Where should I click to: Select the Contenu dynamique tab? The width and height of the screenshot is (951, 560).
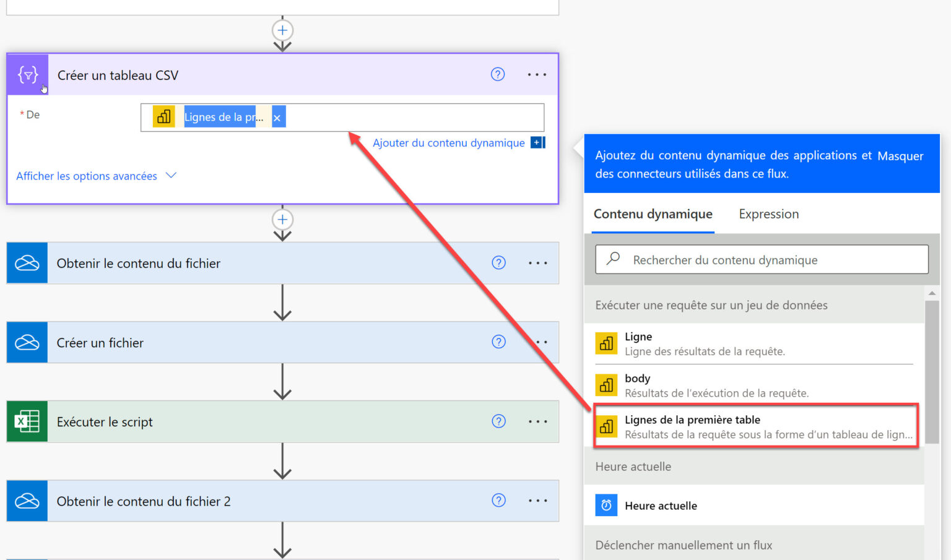point(653,213)
